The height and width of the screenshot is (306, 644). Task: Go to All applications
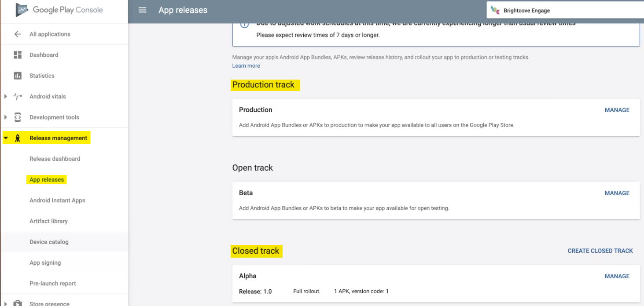(x=50, y=34)
